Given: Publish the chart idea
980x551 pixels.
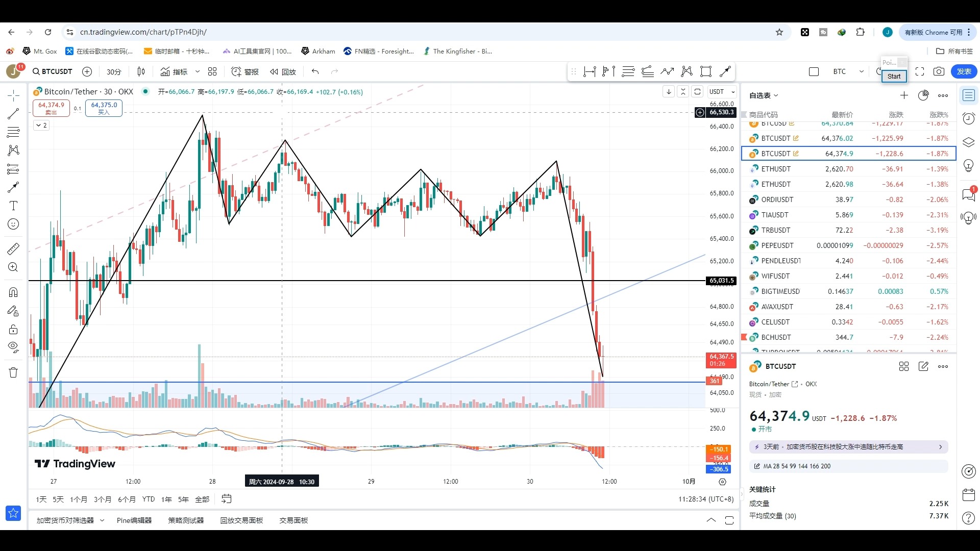Looking at the screenshot, I should (964, 72).
